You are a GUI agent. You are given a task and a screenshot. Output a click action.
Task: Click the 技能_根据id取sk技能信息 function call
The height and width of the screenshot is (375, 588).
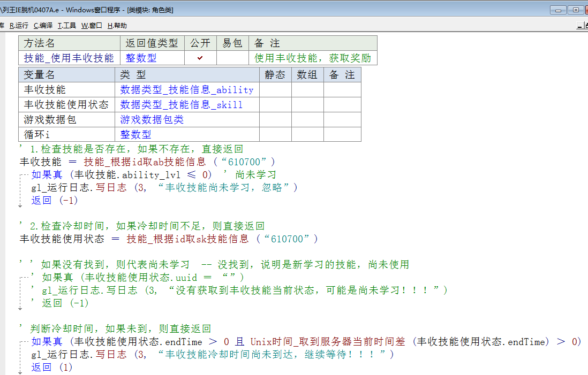click(187, 239)
